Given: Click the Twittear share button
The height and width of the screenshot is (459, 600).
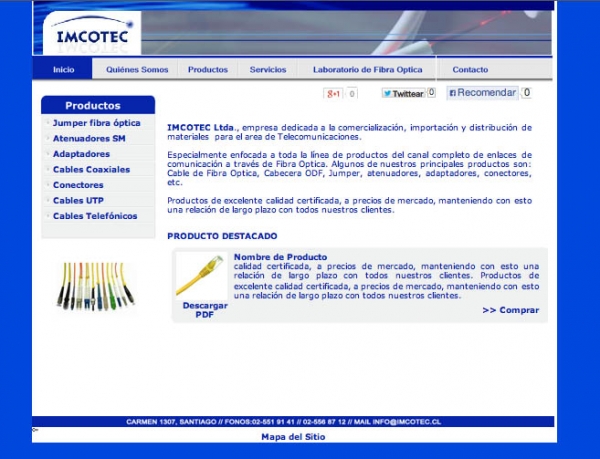Looking at the screenshot, I should (403, 93).
